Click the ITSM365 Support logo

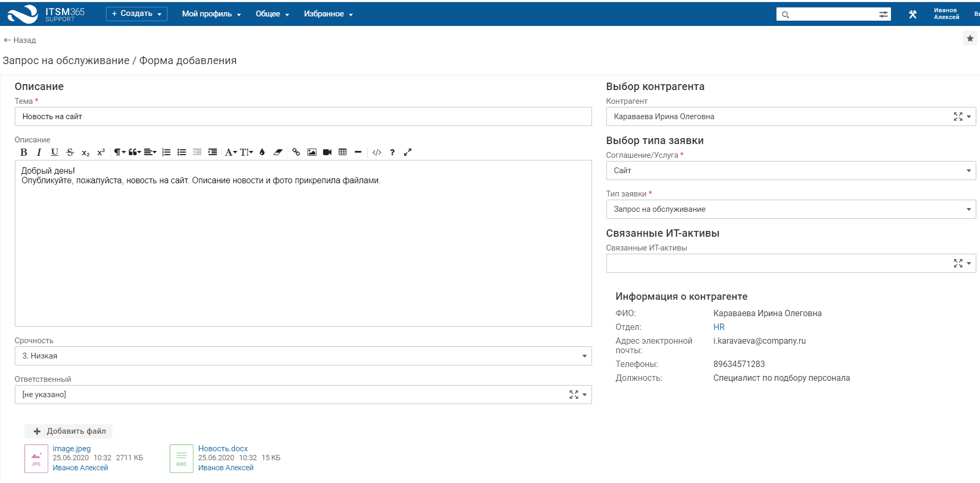point(46,14)
